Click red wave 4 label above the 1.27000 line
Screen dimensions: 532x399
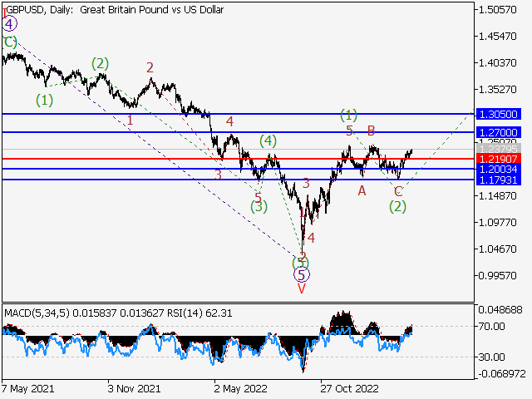(x=229, y=121)
